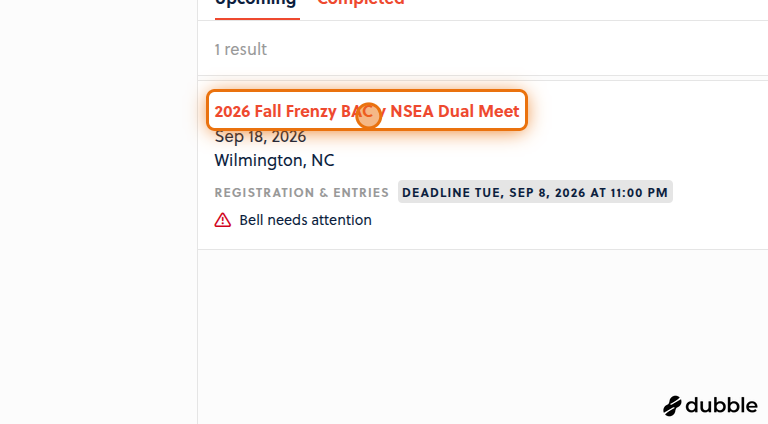The image size is (768, 424).
Task: Click the deadline Tue, Sep 8, 2026 badge
Action: [535, 192]
